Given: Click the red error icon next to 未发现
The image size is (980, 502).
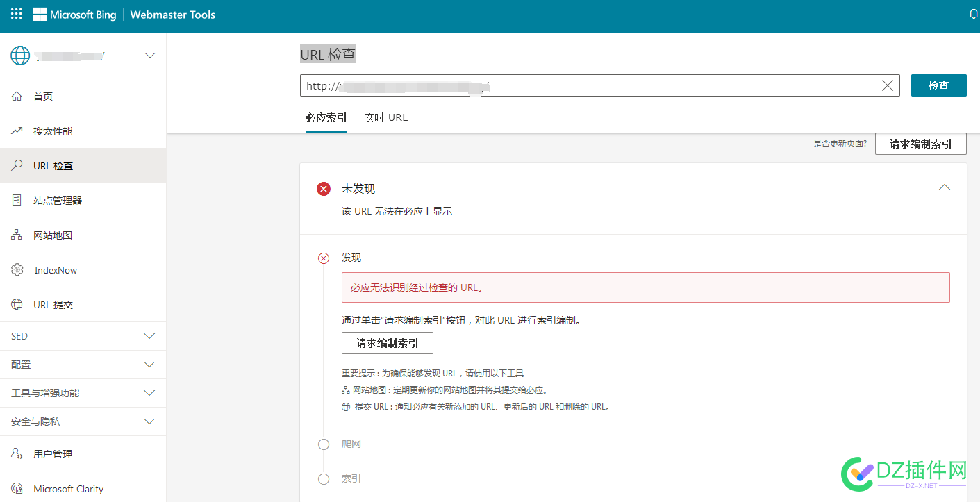Looking at the screenshot, I should 324,189.
